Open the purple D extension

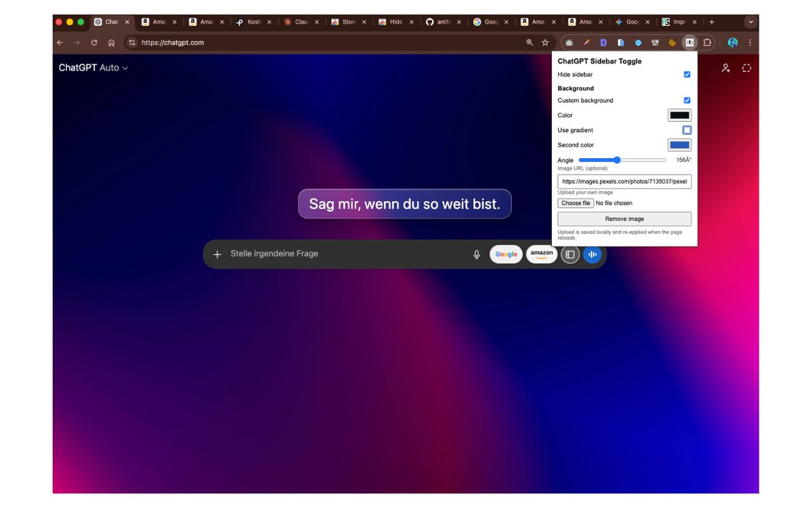(603, 43)
